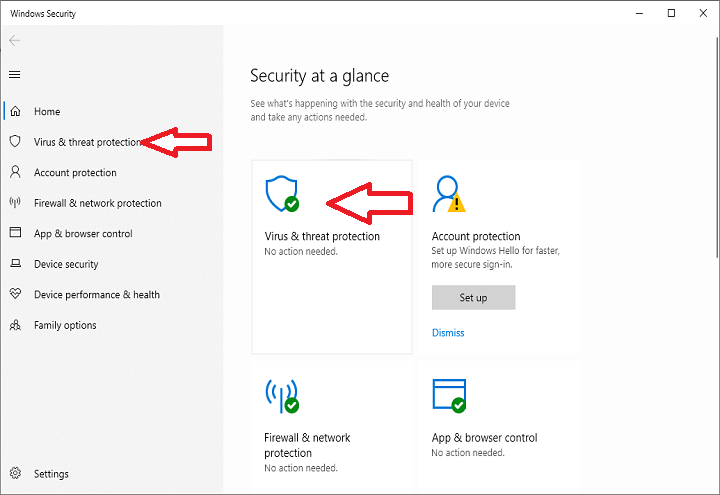Select Family options in the sidebar menu
The width and height of the screenshot is (720, 495).
[65, 325]
